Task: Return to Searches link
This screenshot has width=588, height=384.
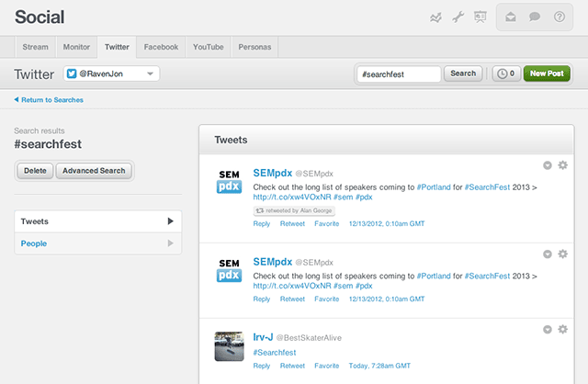Action: (x=49, y=100)
